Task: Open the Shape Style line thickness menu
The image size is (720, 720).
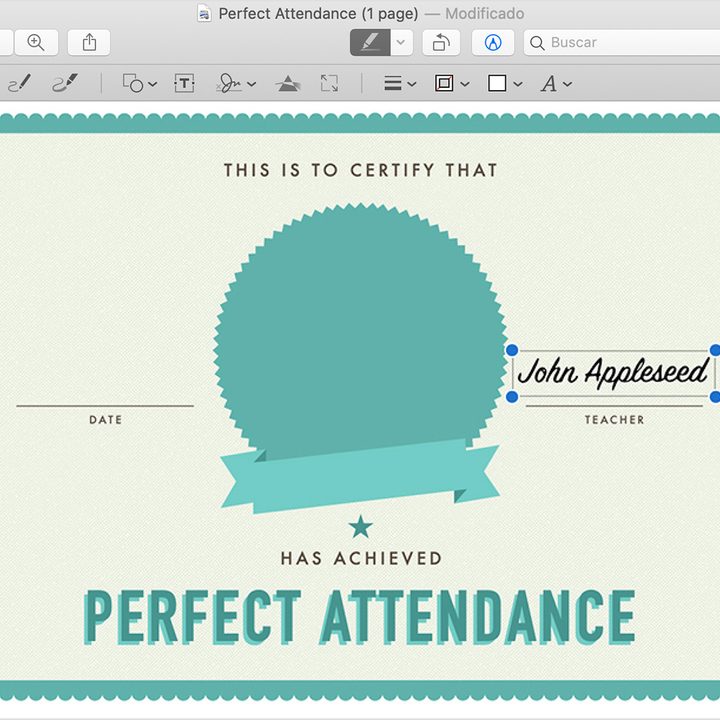Action: coord(399,84)
